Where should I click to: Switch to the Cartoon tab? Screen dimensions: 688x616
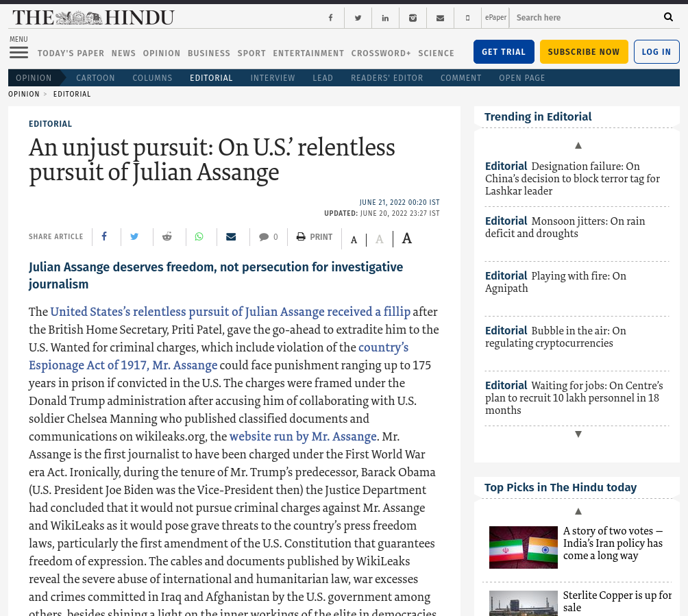click(x=95, y=77)
